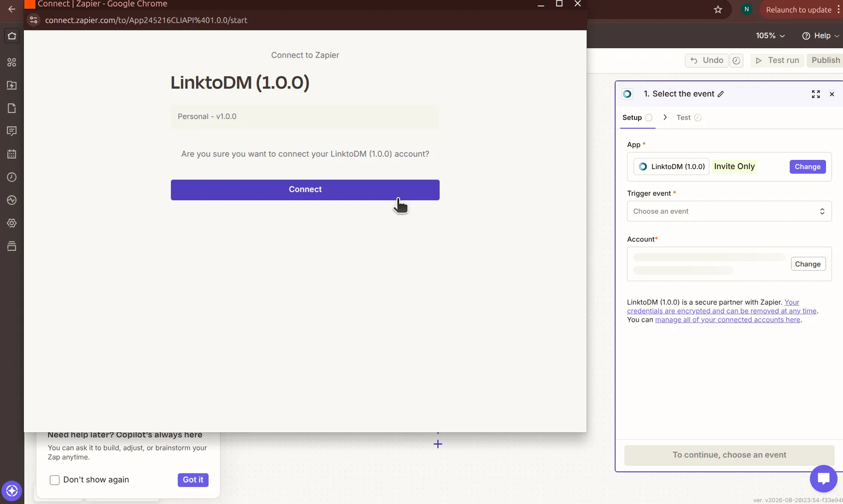
Task: Click the Publish button
Action: (x=826, y=60)
